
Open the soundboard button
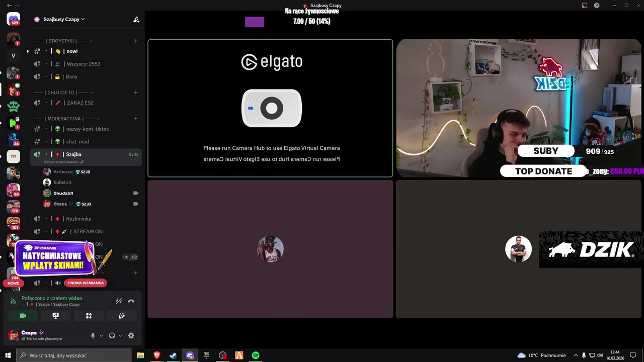click(122, 316)
